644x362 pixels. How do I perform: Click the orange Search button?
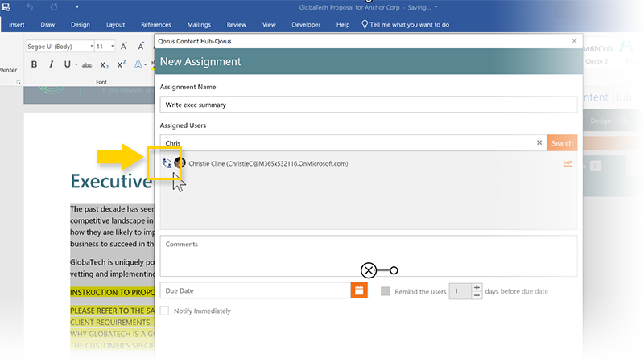(x=562, y=143)
